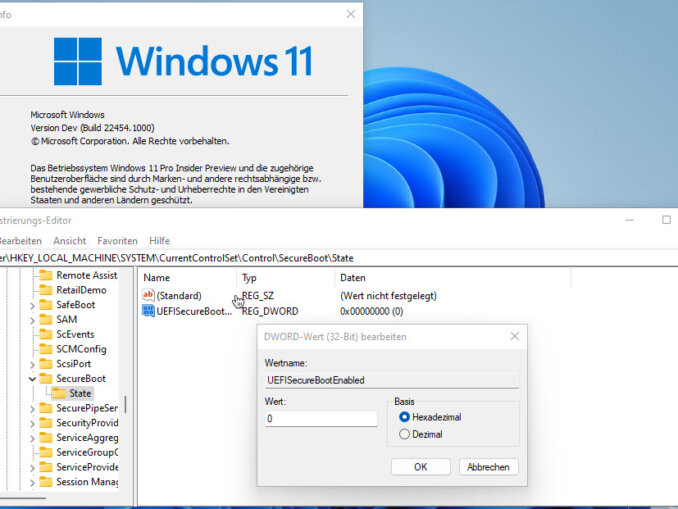Click the (Standard) string value icon

tap(148, 295)
